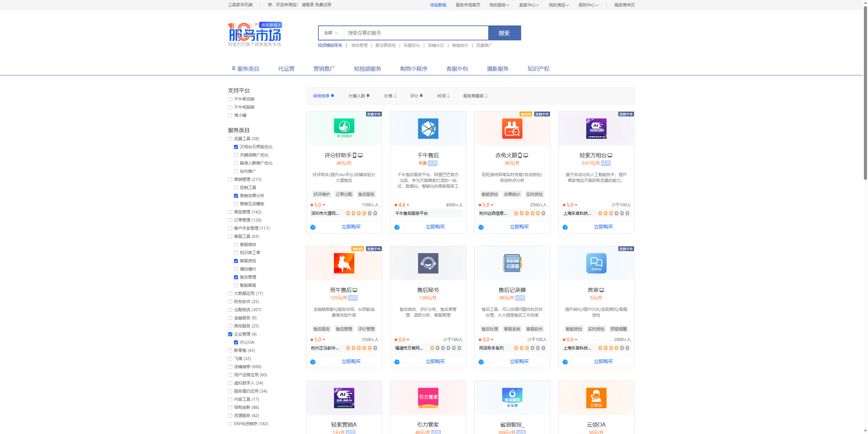The width and height of the screenshot is (868, 434).
Task: Click the 免费注册 link
Action: tap(323, 5)
